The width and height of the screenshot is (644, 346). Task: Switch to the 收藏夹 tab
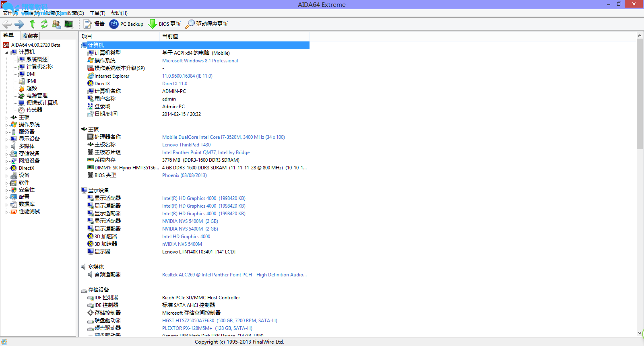click(30, 36)
